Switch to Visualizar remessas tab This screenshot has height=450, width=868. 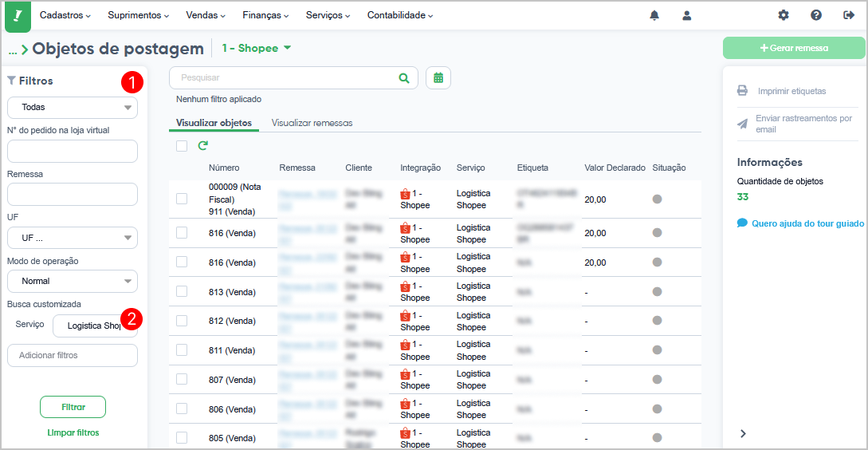click(312, 123)
